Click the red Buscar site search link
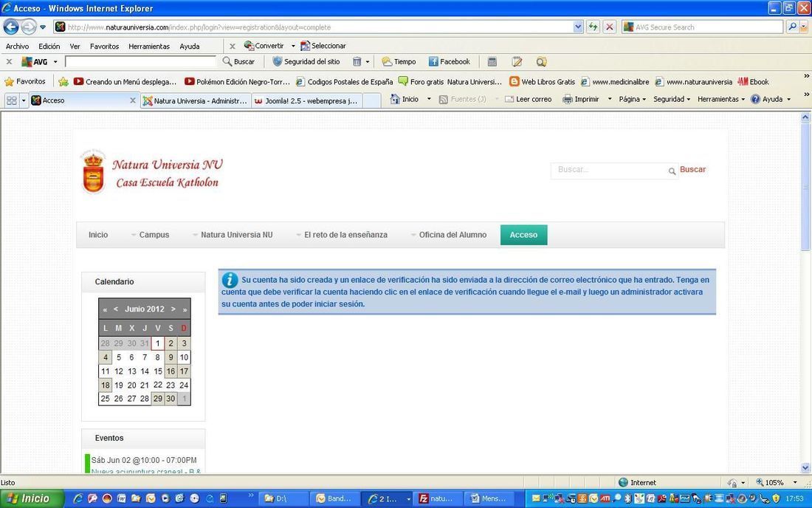812x508 pixels. pos(693,169)
